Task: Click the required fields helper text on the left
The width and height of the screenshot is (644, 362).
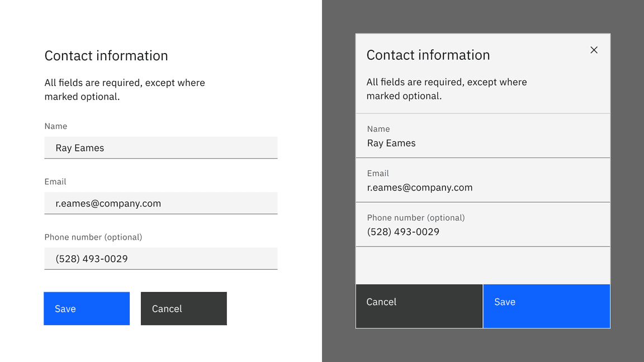Action: coord(125,89)
